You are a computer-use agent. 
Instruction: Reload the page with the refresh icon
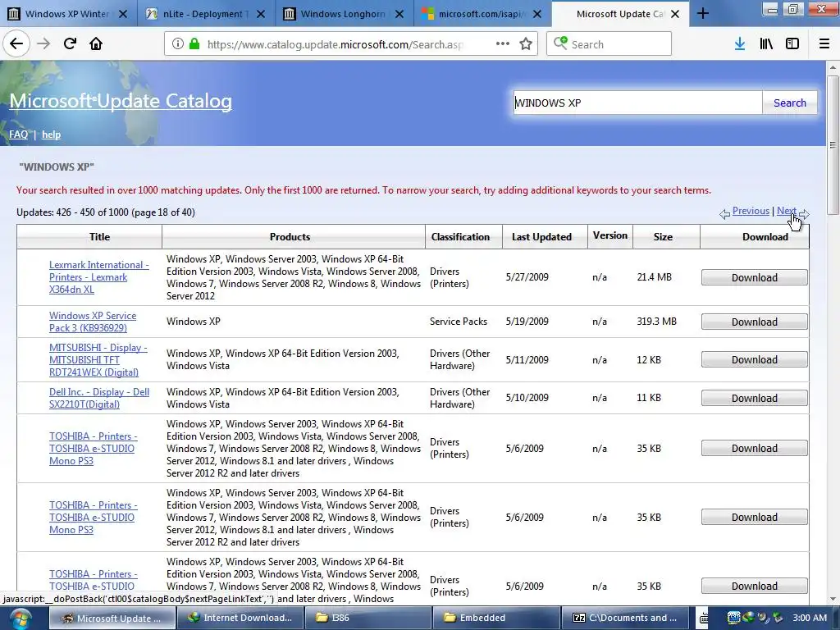click(70, 44)
